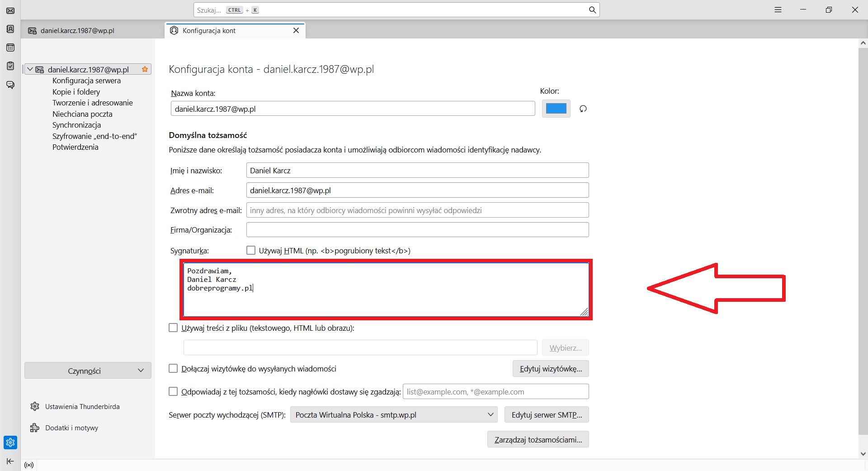This screenshot has width=868, height=471.
Task: Open Tworzenie i adresowanie settings
Action: [x=93, y=103]
